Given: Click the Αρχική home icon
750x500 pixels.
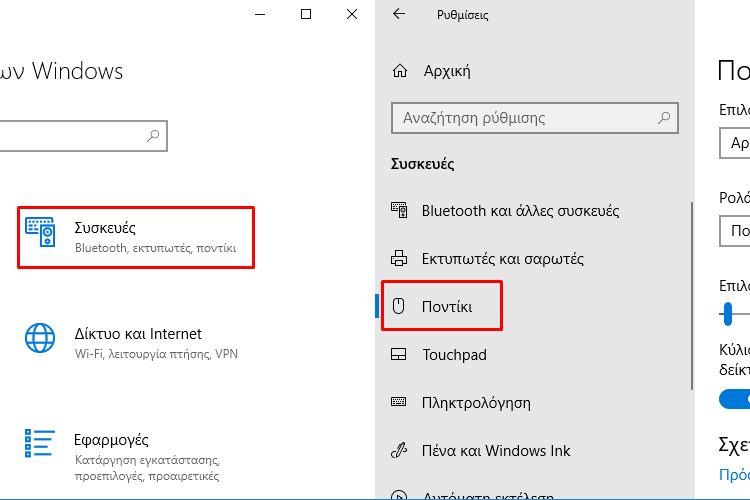Looking at the screenshot, I should [400, 71].
